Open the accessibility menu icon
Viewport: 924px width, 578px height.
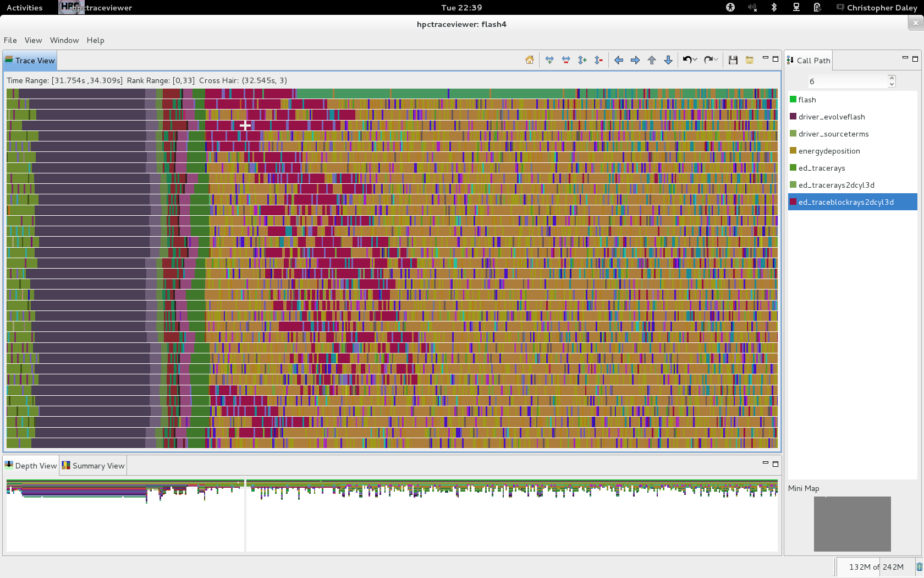pos(730,8)
